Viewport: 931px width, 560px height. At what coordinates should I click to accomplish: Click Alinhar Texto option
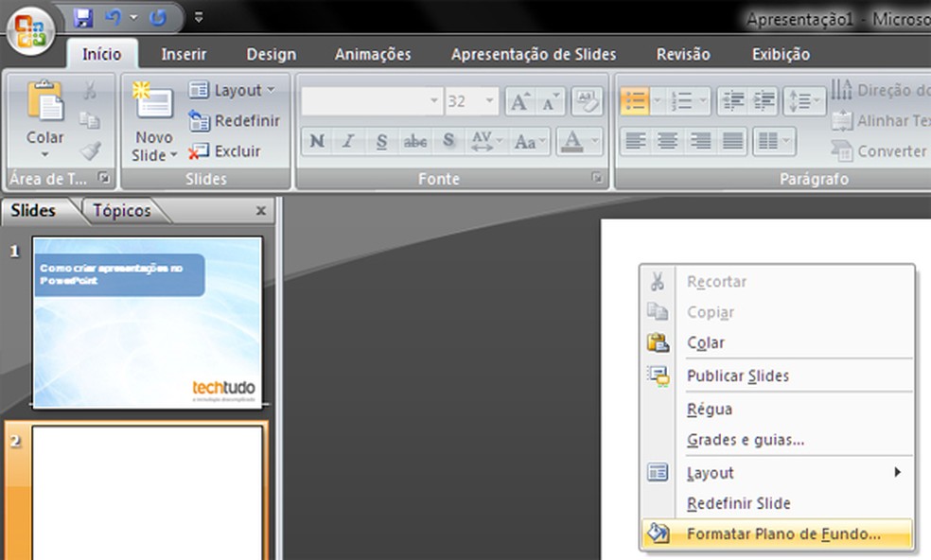coord(881,120)
